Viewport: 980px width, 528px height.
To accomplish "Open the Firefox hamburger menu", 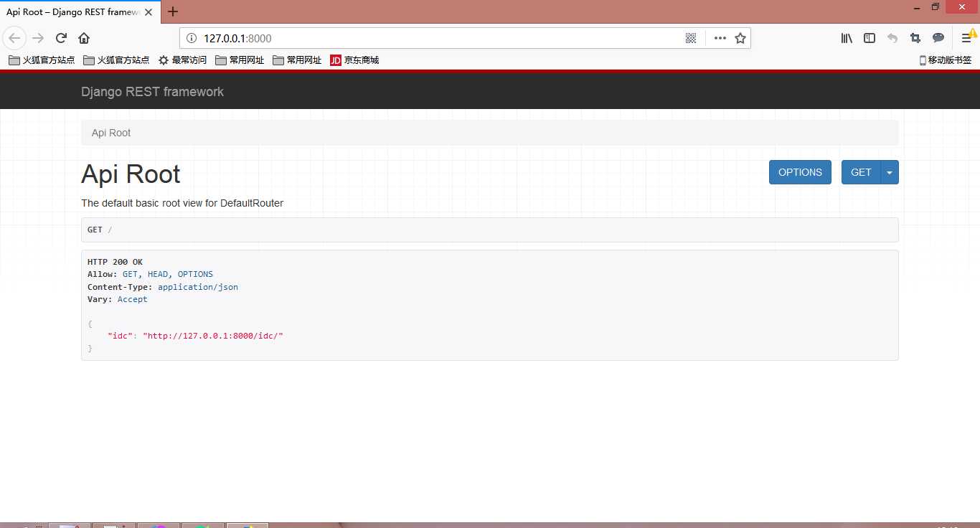I will (x=967, y=38).
